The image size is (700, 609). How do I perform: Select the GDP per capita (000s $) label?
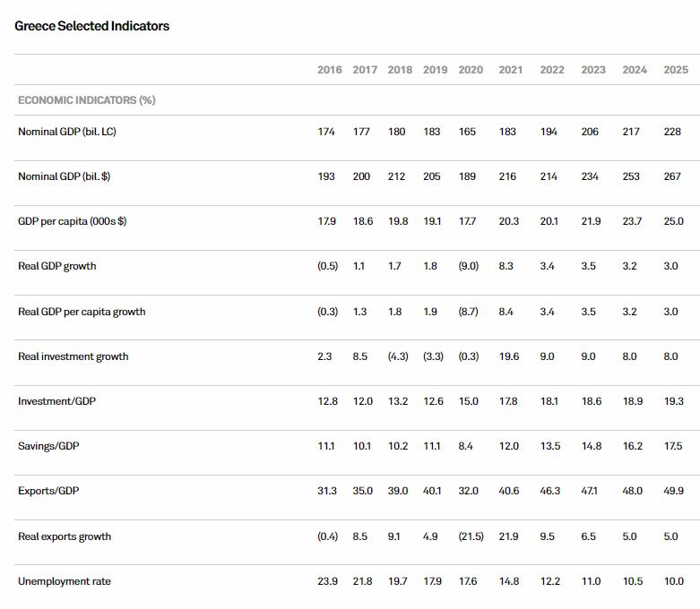tap(72, 221)
